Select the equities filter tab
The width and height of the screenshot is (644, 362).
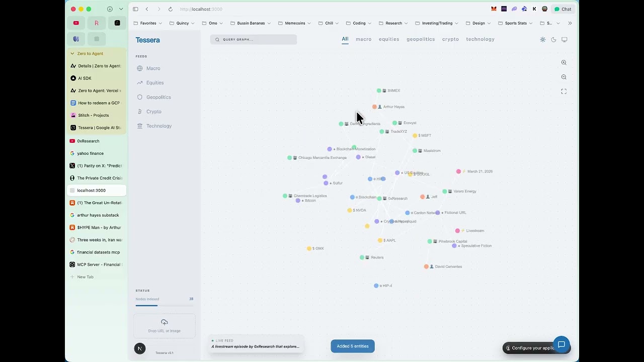click(x=389, y=39)
